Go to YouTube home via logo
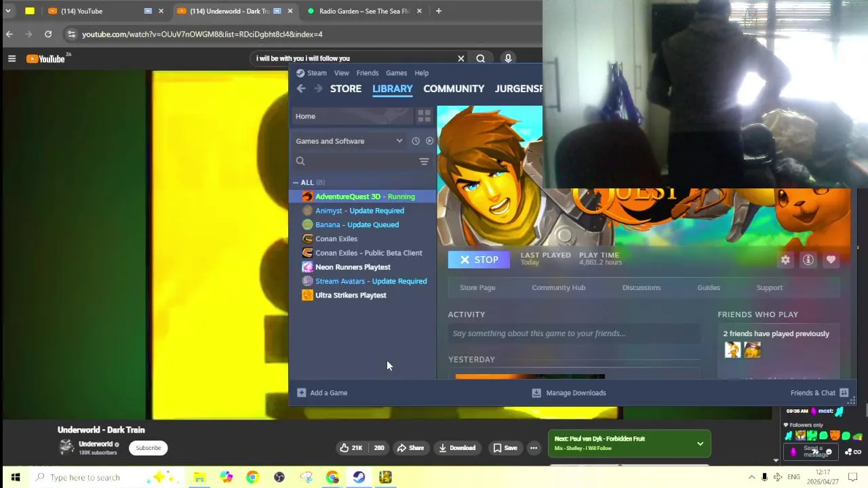 46,59
